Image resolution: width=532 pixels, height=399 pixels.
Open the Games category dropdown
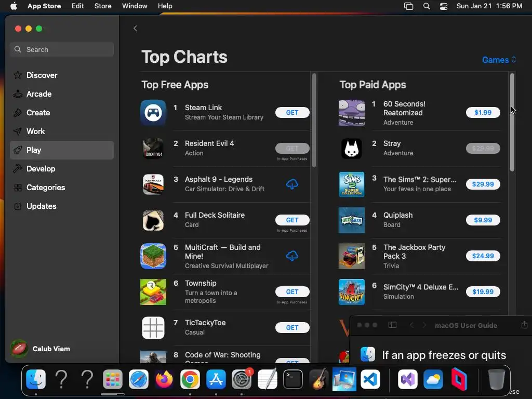tap(499, 60)
